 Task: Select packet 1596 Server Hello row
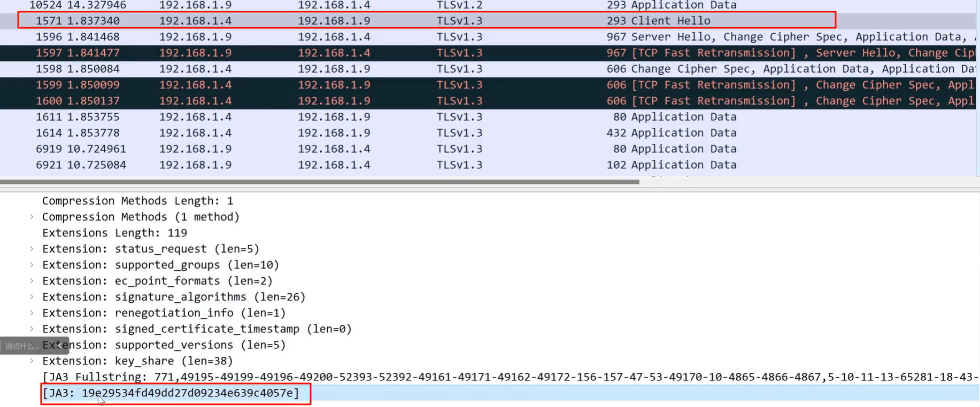[x=488, y=37]
